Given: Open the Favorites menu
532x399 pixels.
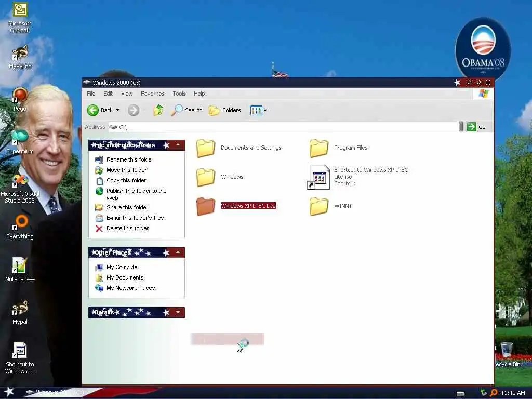Looking at the screenshot, I should point(152,94).
